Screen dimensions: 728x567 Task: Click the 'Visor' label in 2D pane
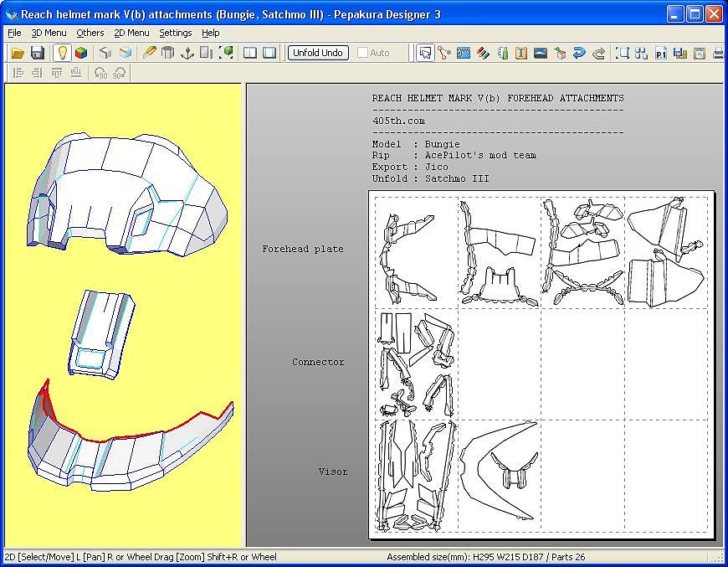click(333, 472)
